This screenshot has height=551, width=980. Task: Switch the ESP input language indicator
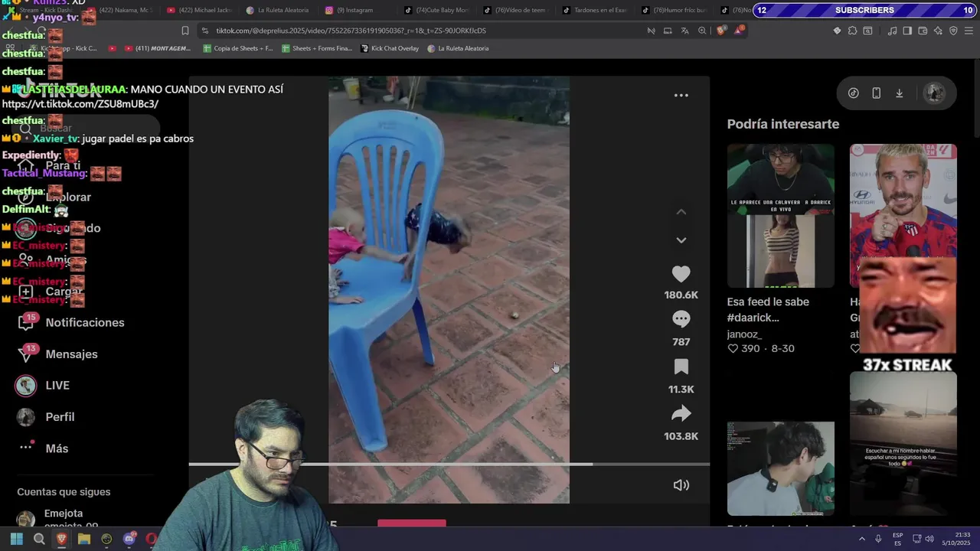click(x=897, y=539)
